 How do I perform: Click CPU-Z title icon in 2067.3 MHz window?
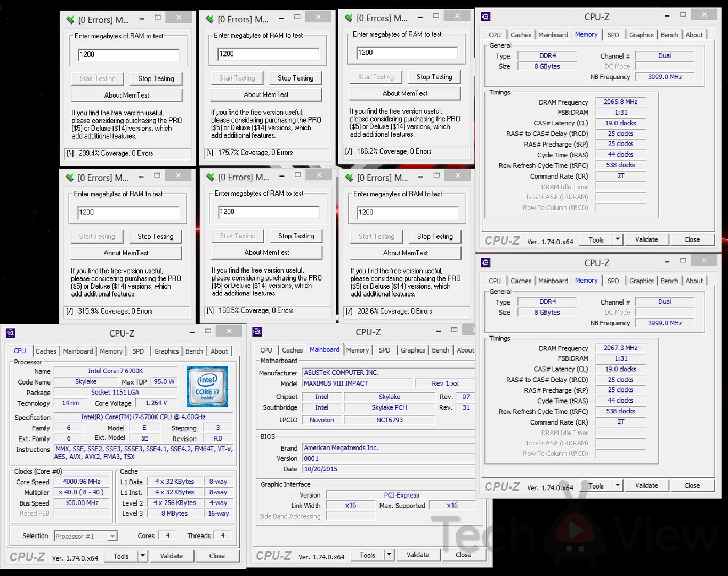click(x=486, y=262)
